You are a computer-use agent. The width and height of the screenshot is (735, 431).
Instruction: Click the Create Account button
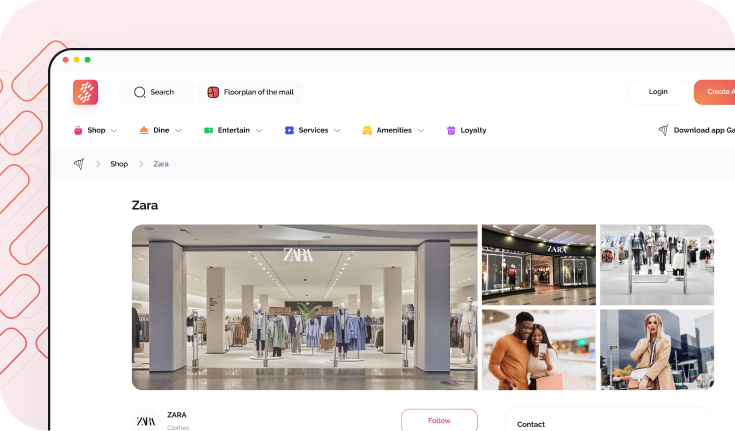tap(714, 92)
